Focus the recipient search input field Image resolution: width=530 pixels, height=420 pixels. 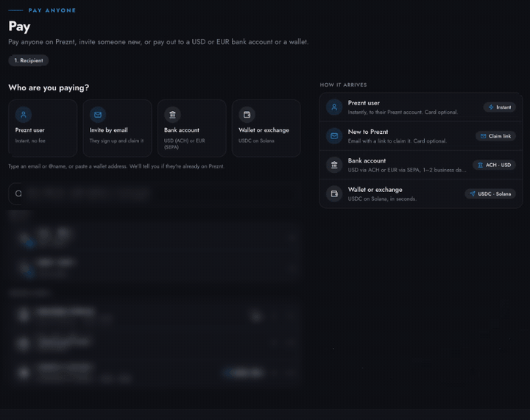tap(155, 193)
